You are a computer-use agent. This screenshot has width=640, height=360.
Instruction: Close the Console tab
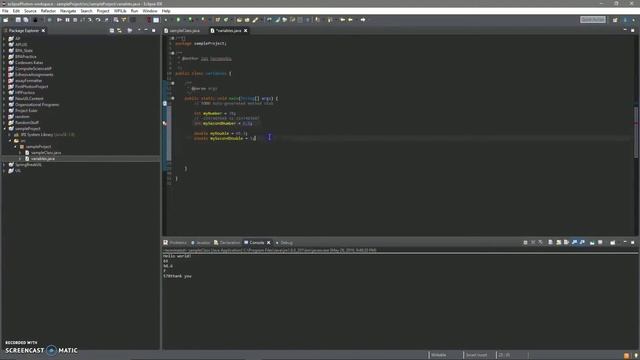coord(269,242)
